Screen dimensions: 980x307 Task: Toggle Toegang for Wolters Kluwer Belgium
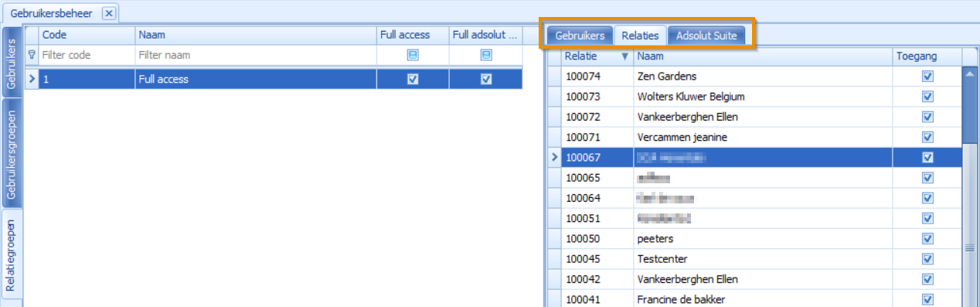tap(927, 97)
